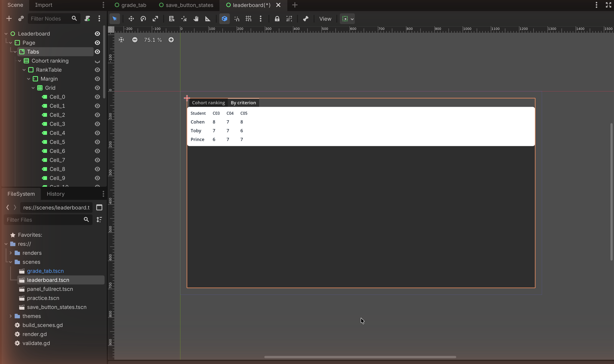Click the vertical canvas scrollbar
The height and width of the screenshot is (364, 614).
[612, 192]
